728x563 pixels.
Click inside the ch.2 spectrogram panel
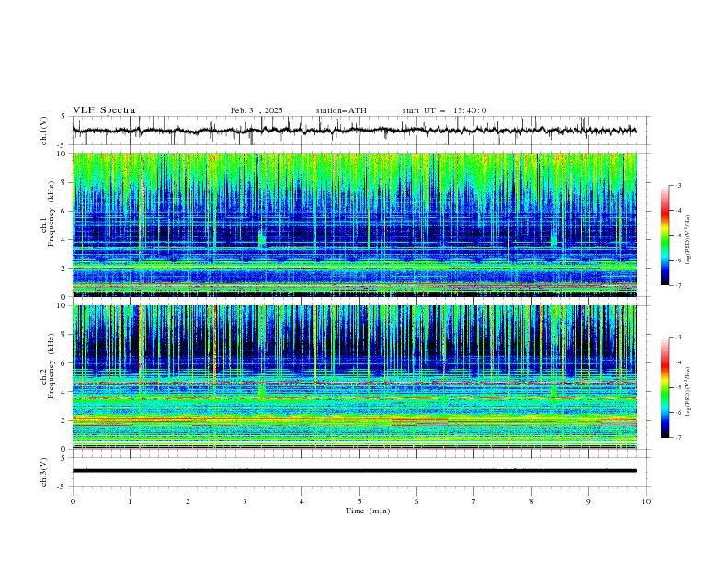(x=354, y=377)
